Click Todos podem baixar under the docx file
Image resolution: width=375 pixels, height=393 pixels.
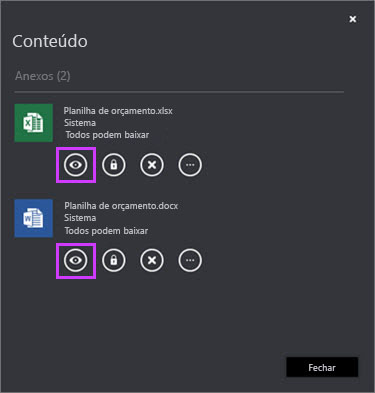coord(106,231)
